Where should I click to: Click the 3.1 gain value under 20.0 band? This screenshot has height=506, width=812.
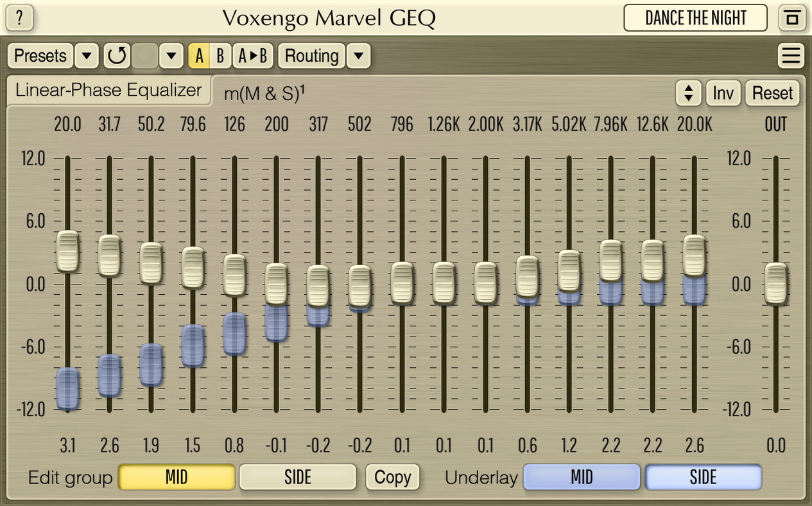tap(67, 445)
